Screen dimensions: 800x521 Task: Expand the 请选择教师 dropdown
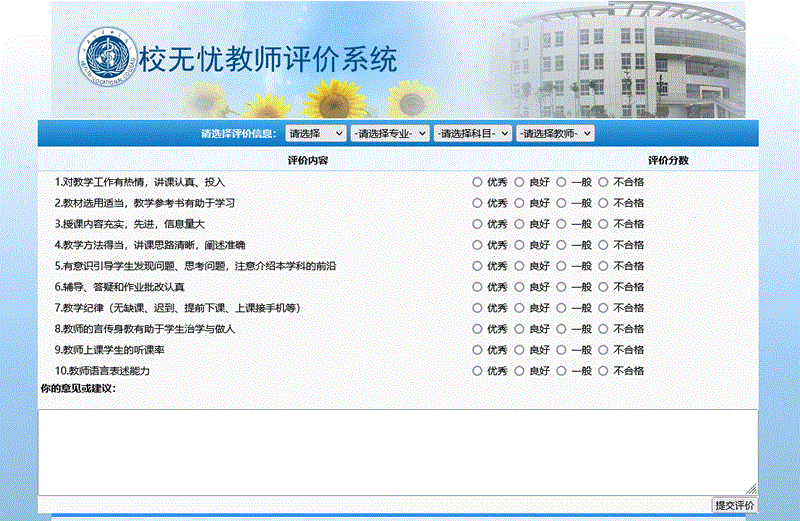click(555, 133)
